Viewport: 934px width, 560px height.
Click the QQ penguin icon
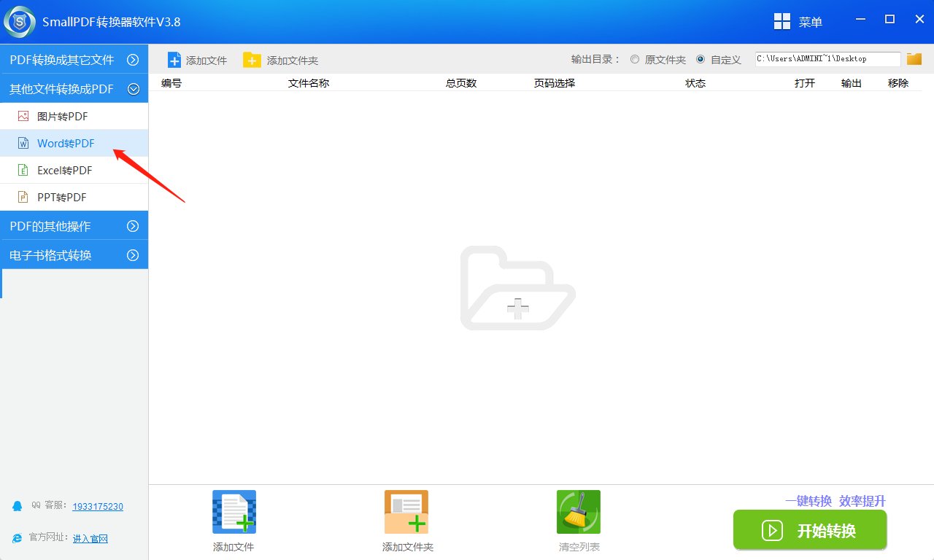pos(18,506)
